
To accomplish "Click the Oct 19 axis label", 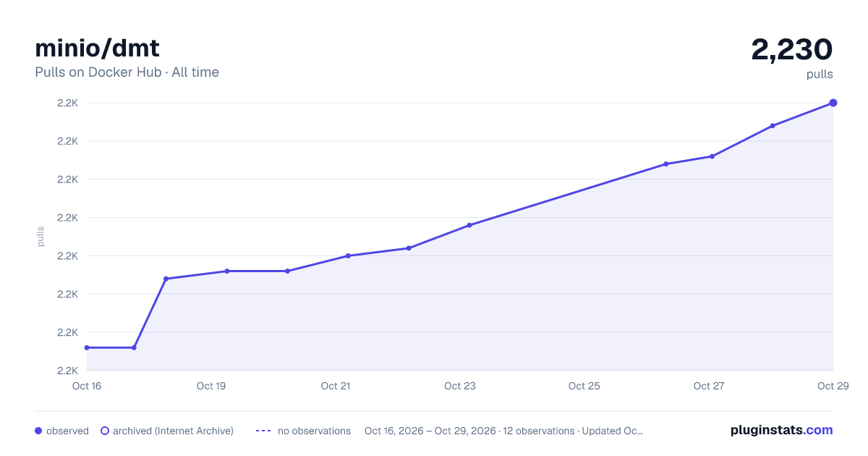I will tap(211, 386).
